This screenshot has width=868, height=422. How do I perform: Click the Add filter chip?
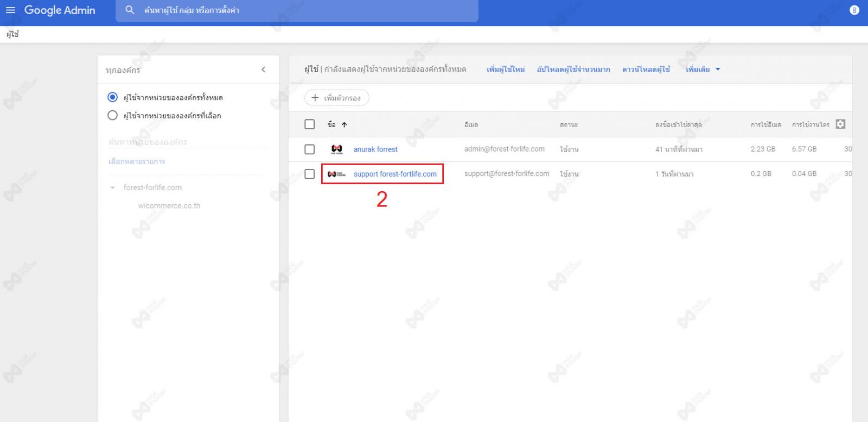tap(337, 98)
